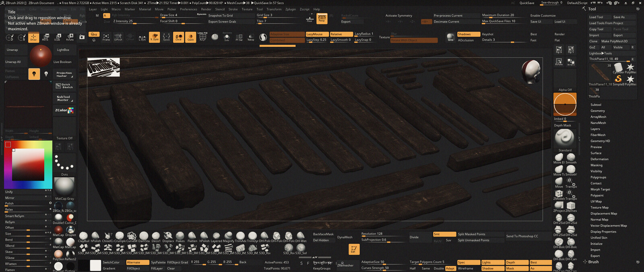644x272 pixels.
Task: Toggle the L.Sym icon
Action: point(142,37)
